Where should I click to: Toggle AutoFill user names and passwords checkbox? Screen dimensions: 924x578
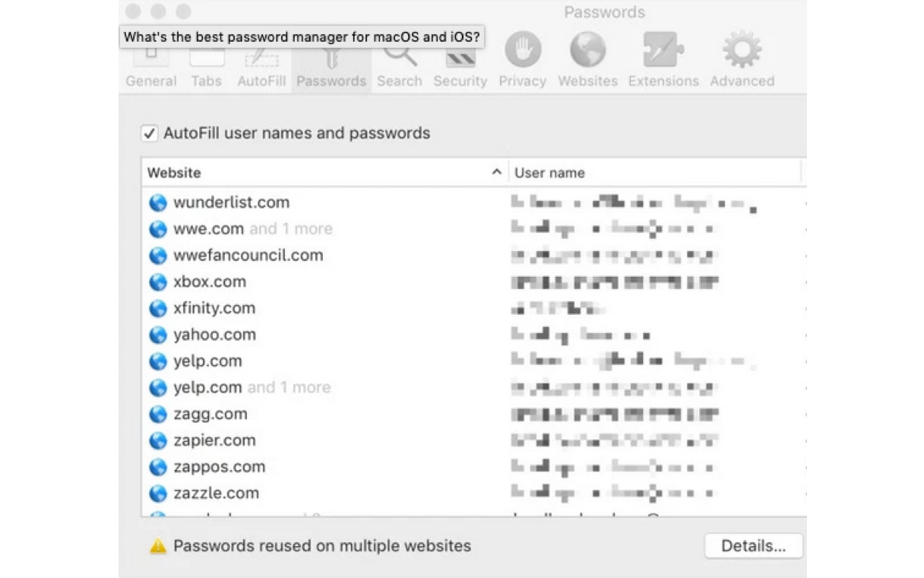(x=150, y=134)
